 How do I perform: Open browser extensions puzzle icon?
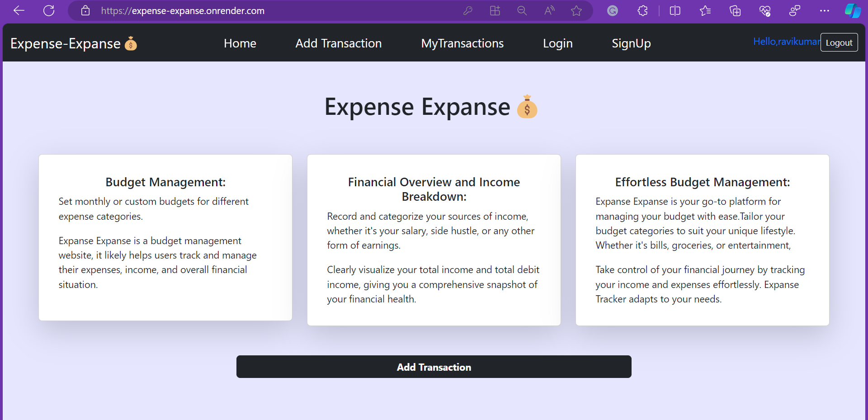click(x=642, y=10)
